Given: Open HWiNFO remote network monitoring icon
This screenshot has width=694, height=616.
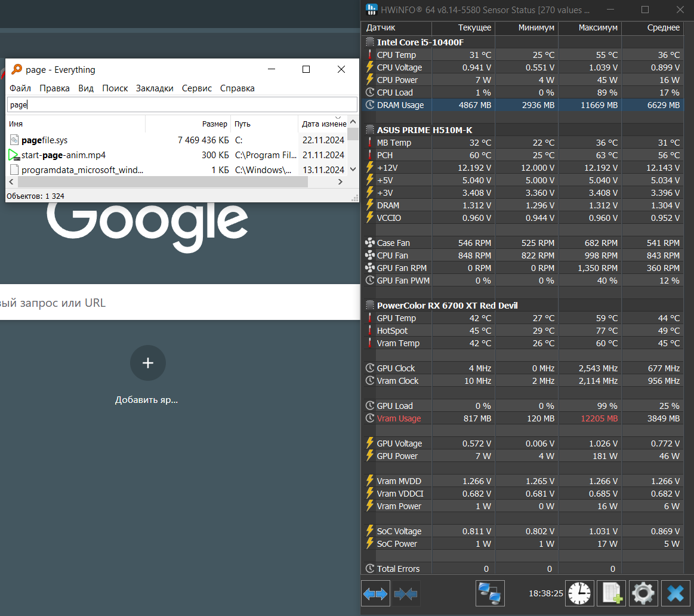Looking at the screenshot, I should pos(490,593).
